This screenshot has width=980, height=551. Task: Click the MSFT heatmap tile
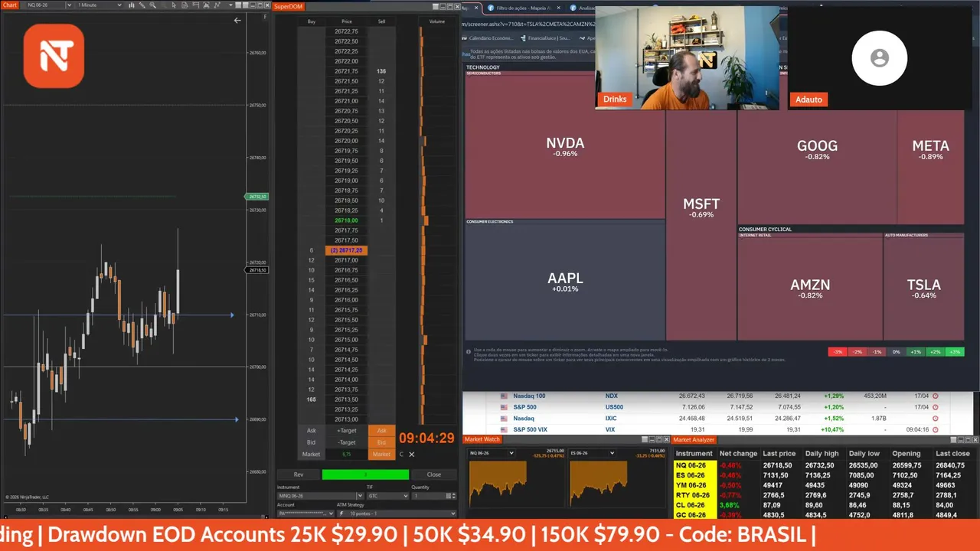(x=701, y=207)
